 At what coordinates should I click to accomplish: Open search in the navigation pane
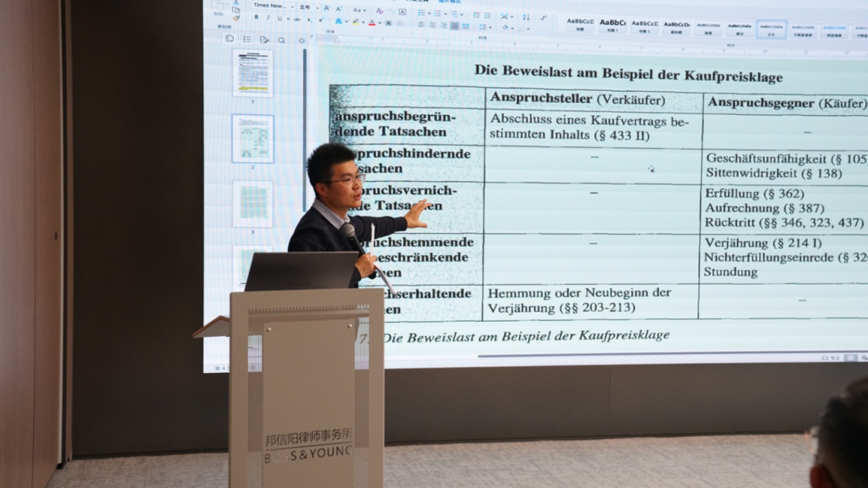point(281,39)
